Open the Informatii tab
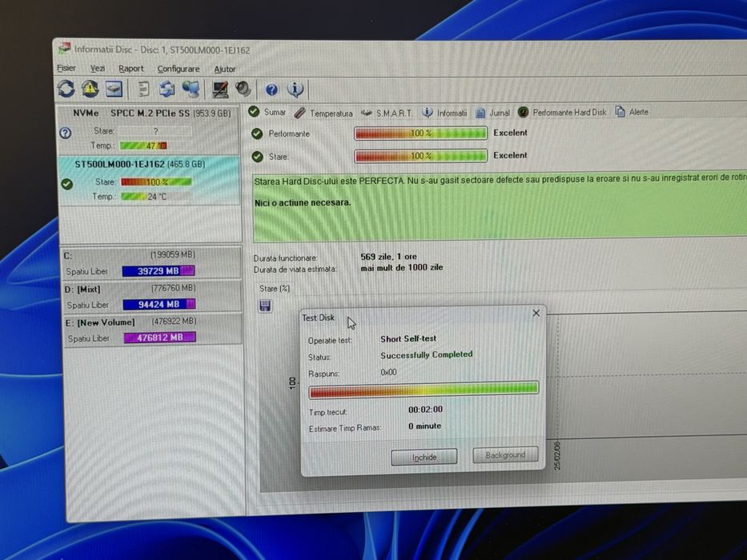The width and height of the screenshot is (747, 560). (444, 113)
